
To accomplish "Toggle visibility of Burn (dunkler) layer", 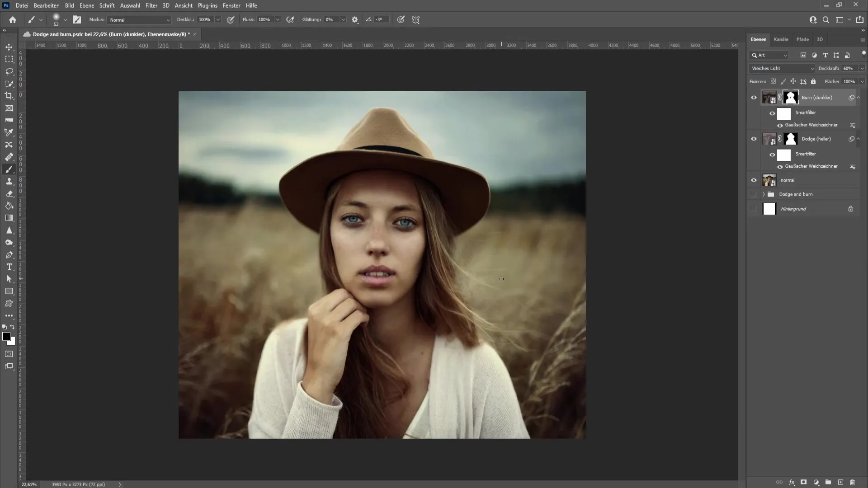I will click(x=754, y=97).
